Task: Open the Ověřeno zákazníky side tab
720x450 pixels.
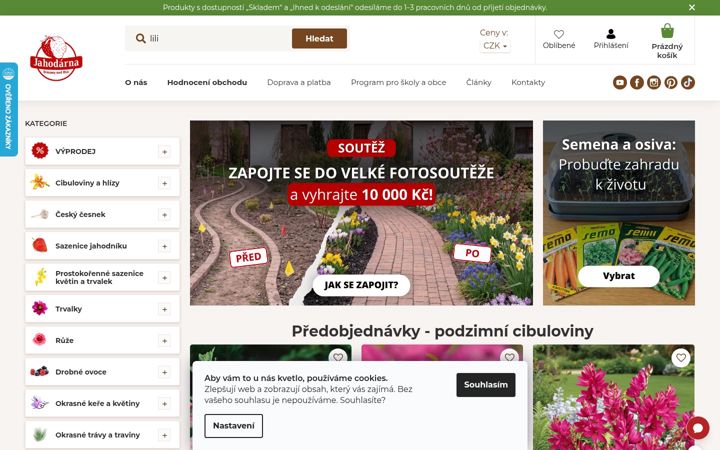Action: tap(8, 109)
